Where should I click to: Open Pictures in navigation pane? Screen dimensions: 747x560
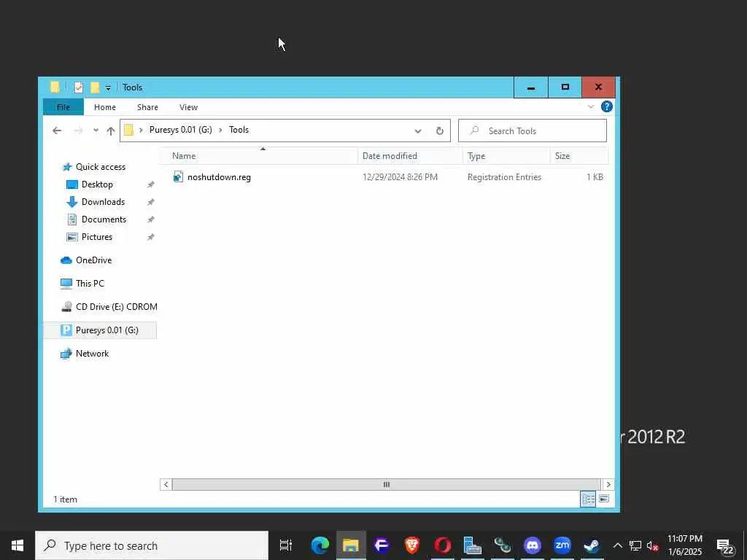coord(97,237)
